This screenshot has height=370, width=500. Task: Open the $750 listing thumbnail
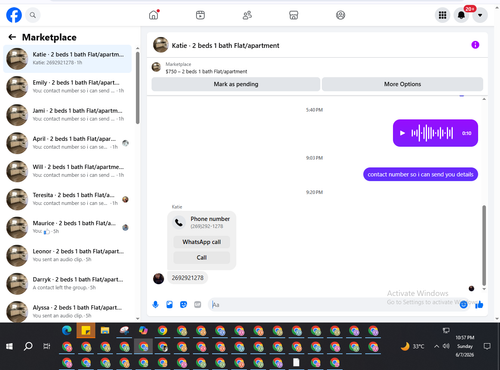156,67
